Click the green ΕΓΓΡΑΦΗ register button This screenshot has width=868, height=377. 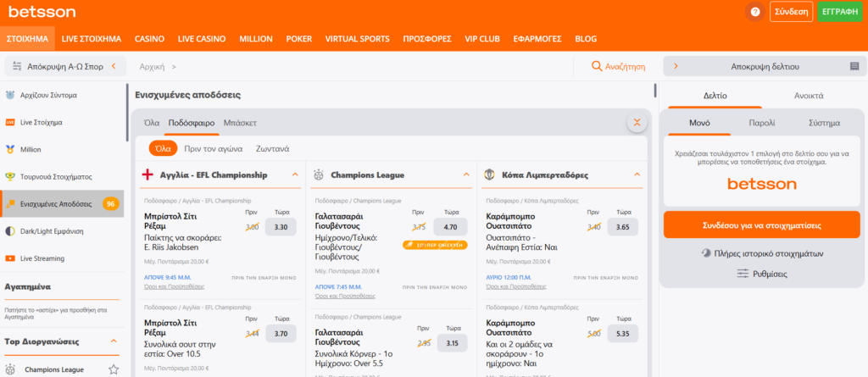(x=839, y=12)
